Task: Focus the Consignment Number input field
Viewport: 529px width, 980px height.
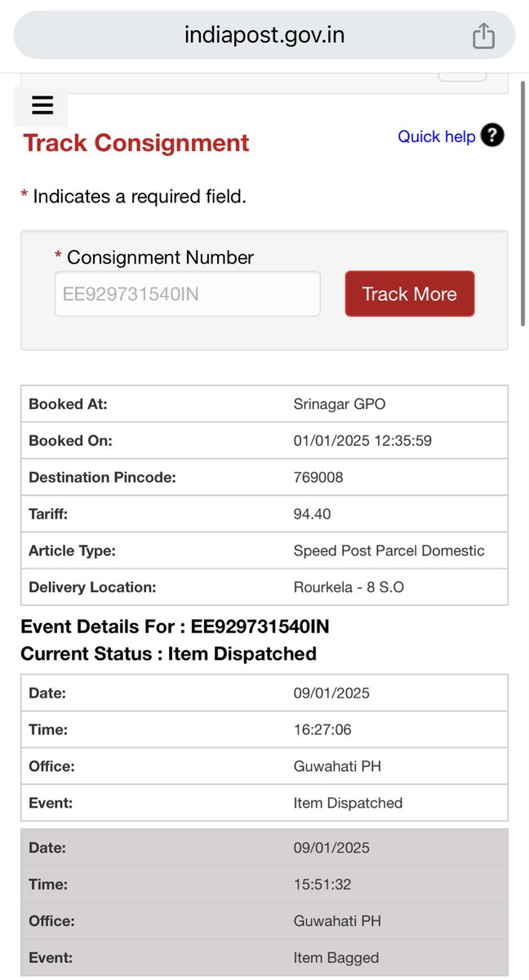Action: click(x=188, y=294)
